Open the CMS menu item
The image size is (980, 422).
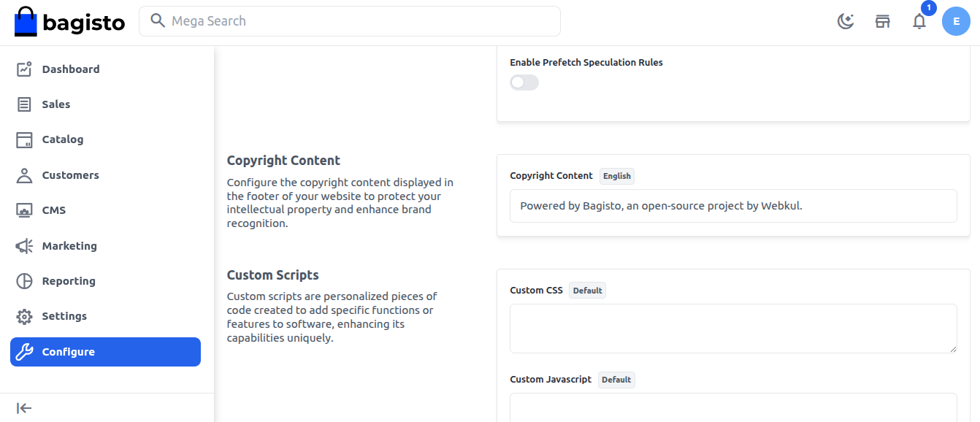pyautogui.click(x=54, y=210)
